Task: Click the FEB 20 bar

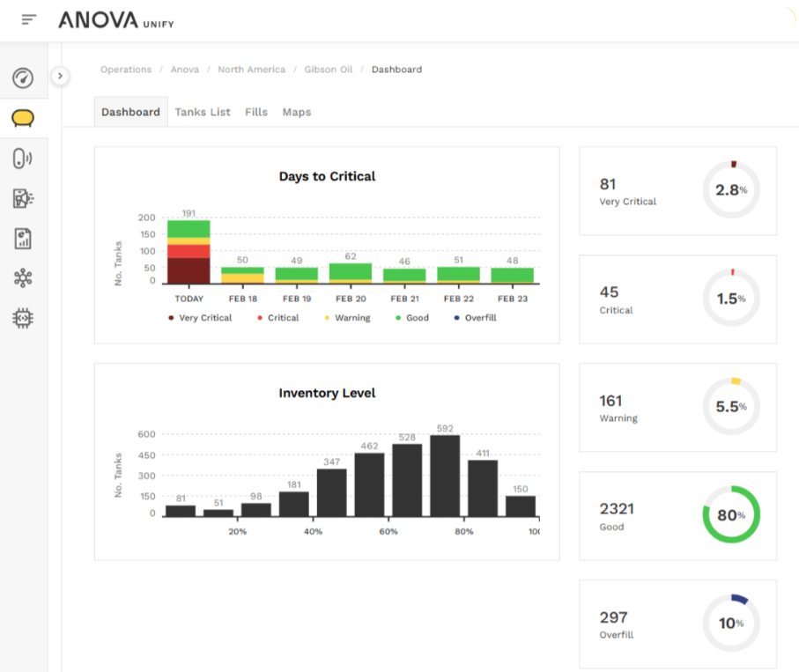Action: tap(351, 273)
